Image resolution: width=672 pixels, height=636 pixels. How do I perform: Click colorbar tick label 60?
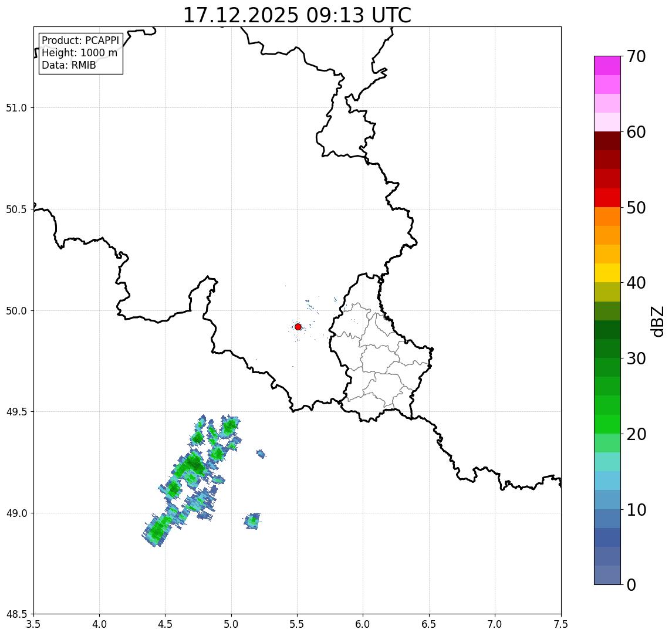[636, 133]
